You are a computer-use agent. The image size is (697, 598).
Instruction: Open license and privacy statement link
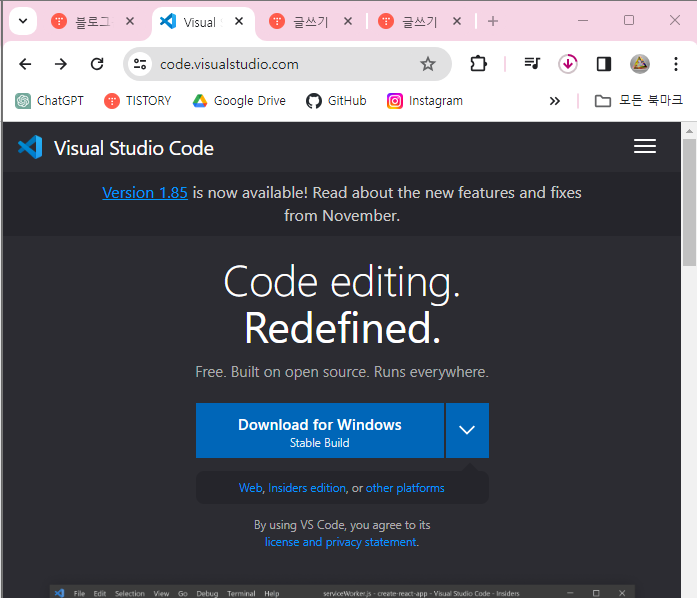(341, 542)
